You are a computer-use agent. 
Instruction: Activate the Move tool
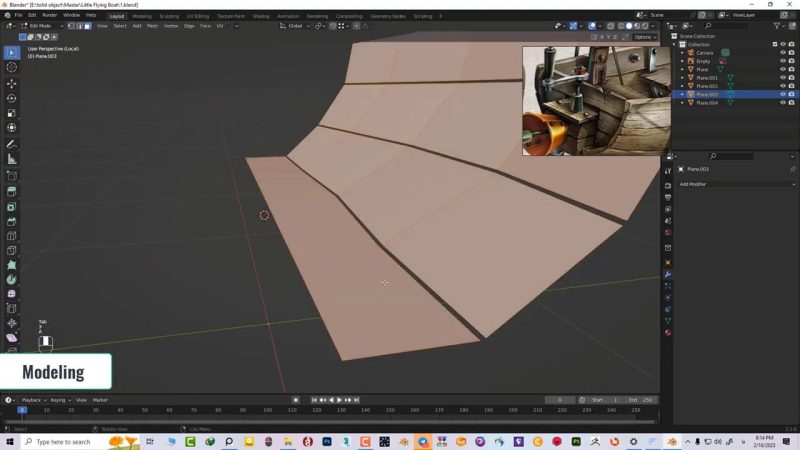12,83
